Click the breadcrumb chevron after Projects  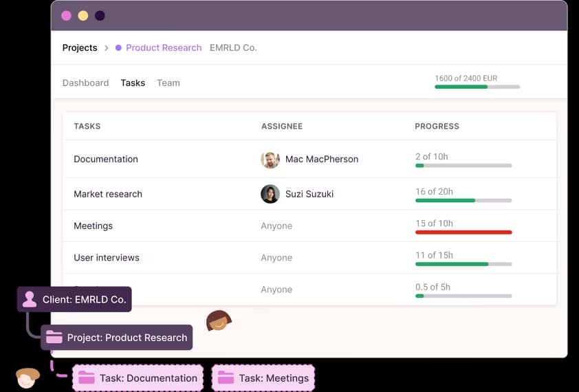pyautogui.click(x=106, y=48)
